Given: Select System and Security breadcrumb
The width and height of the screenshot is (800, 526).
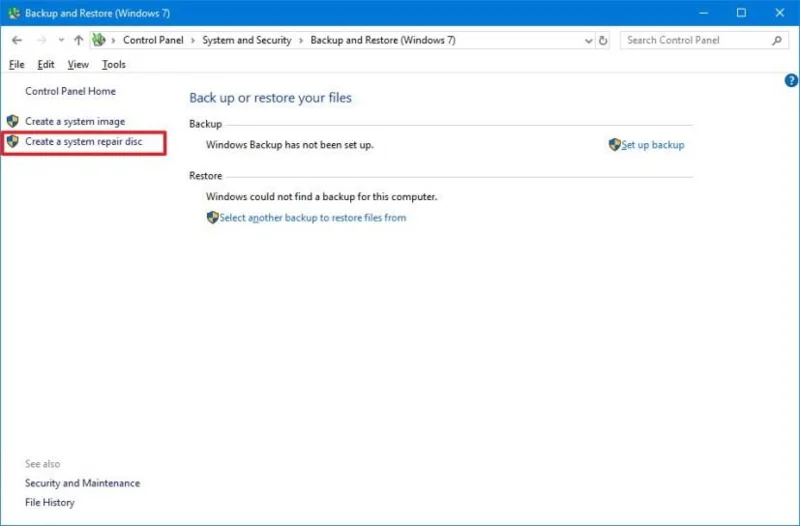Looking at the screenshot, I should (246, 40).
